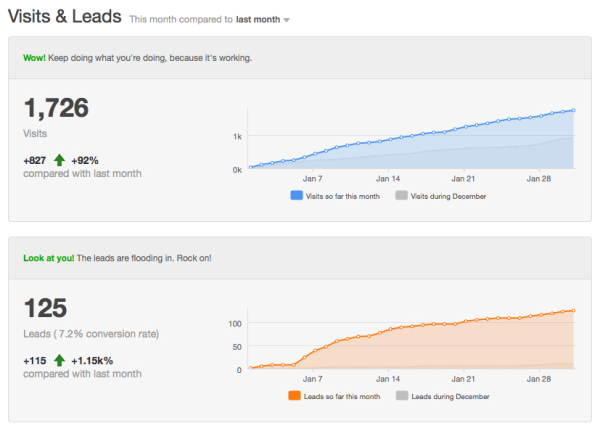The width and height of the screenshot is (600, 431).
Task: Click the 125 leads total number
Action: (44, 307)
